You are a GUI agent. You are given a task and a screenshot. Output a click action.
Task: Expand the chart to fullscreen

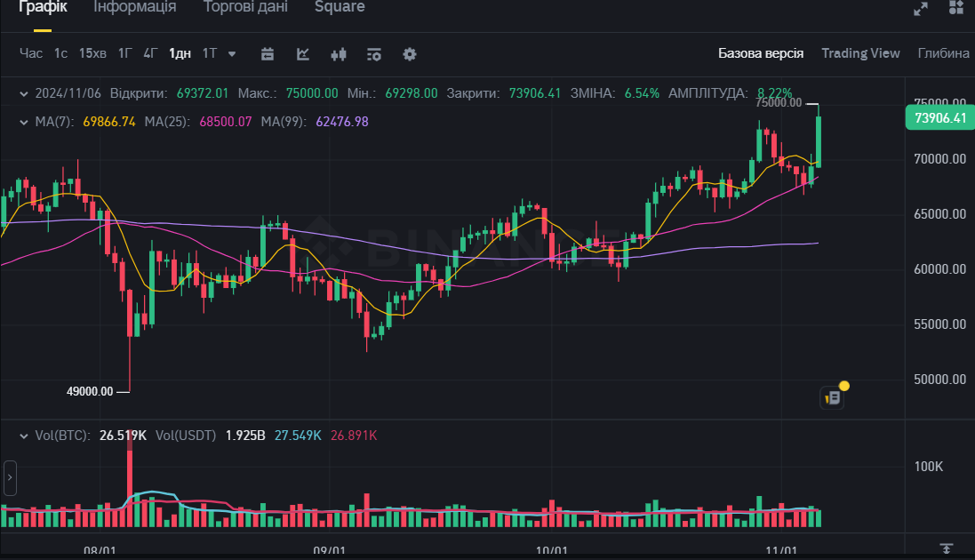coord(920,10)
